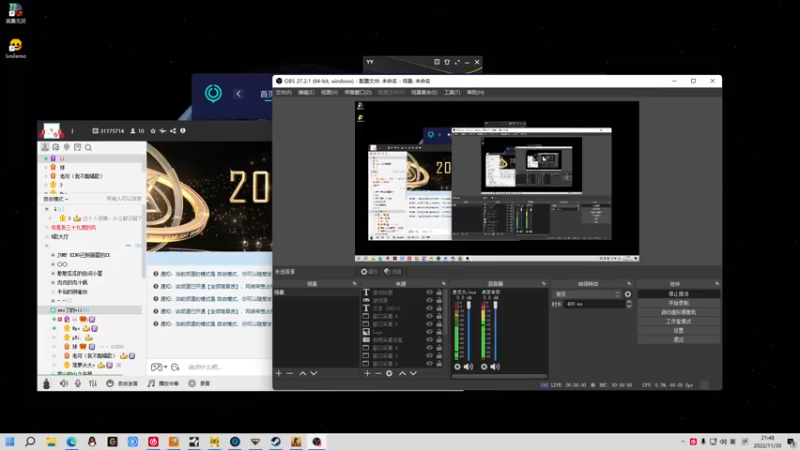This screenshot has height=450, width=800.
Task: Click 停止推流 to stop streaming
Action: tap(679, 294)
